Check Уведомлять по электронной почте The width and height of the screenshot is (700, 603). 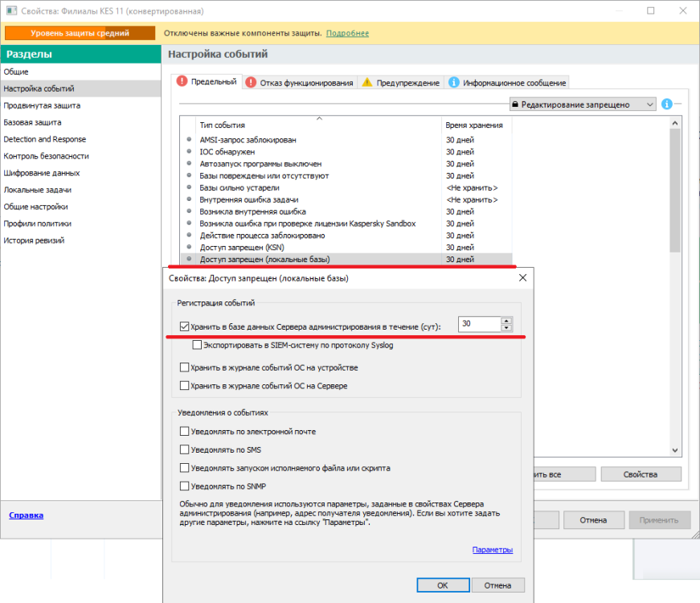pos(184,431)
